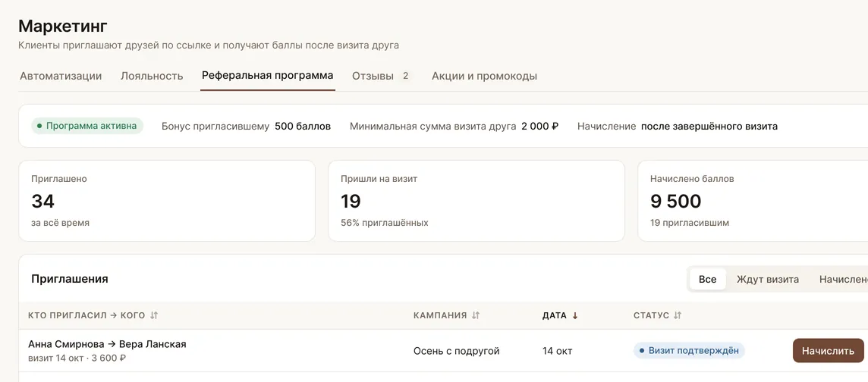Sort by the КТО ПРИГЛАСИЛ column arrows

coord(154,315)
